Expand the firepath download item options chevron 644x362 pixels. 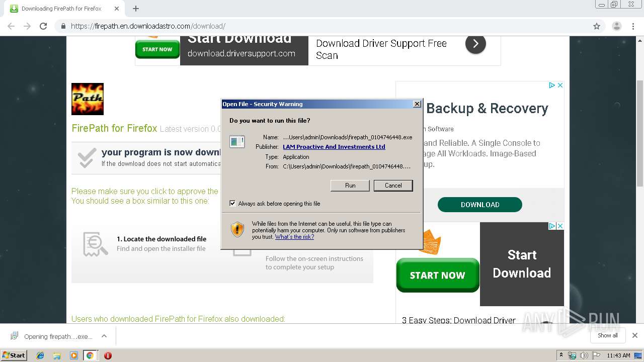pos(104,336)
